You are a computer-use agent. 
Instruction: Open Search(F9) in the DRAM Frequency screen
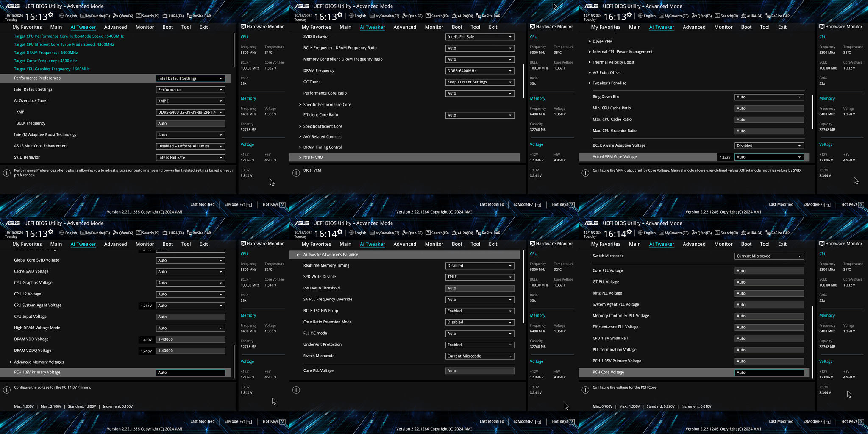click(x=437, y=16)
